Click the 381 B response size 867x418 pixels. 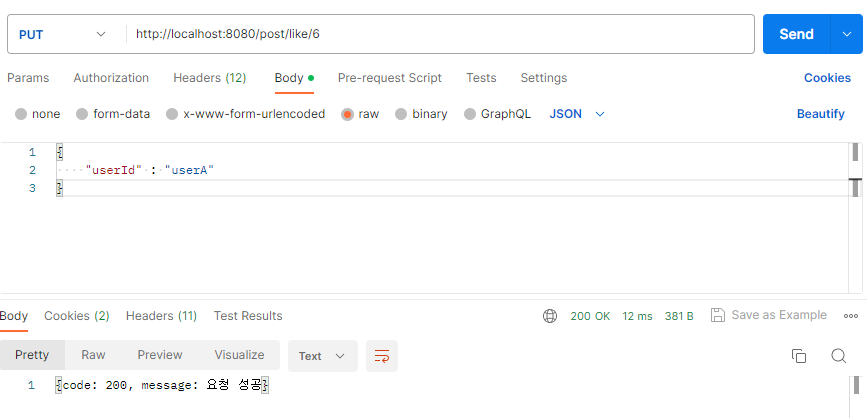click(679, 316)
